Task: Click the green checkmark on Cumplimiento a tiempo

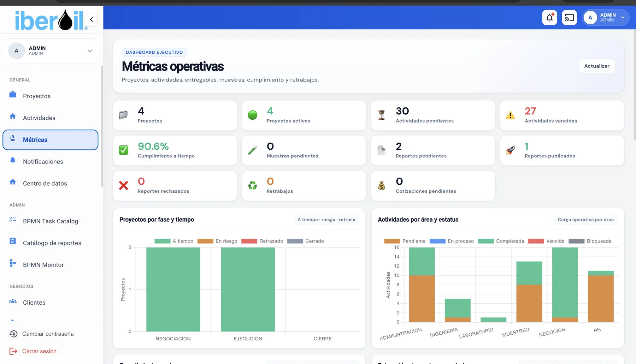Action: [124, 150]
